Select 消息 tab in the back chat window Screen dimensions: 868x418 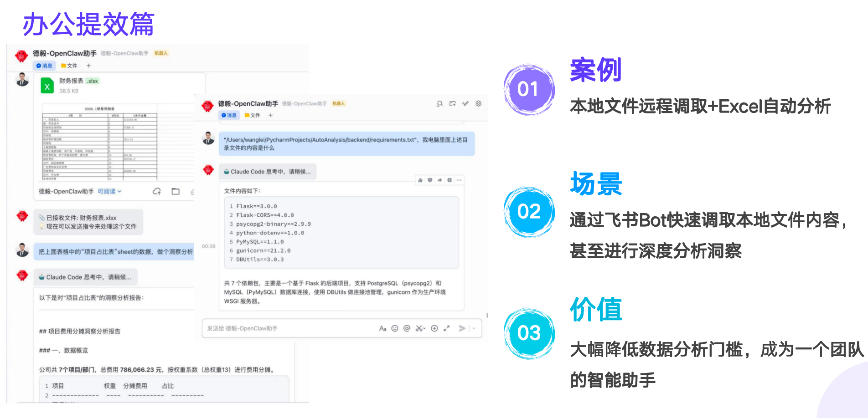(45, 66)
